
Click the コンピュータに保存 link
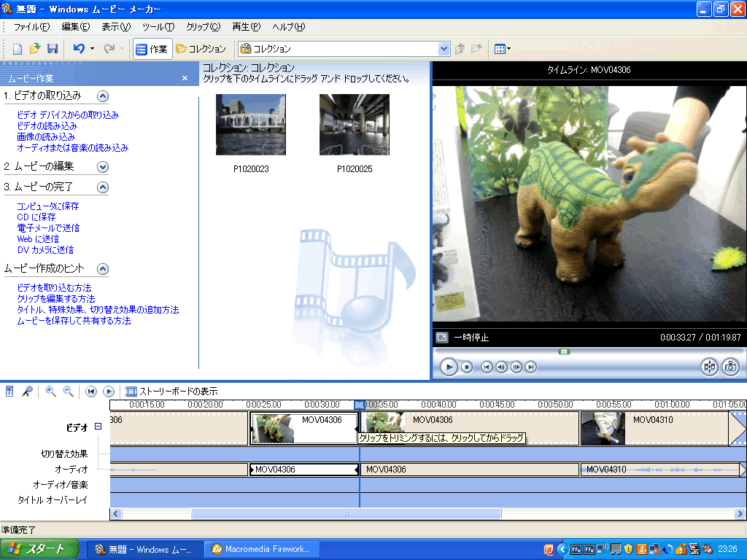[48, 206]
